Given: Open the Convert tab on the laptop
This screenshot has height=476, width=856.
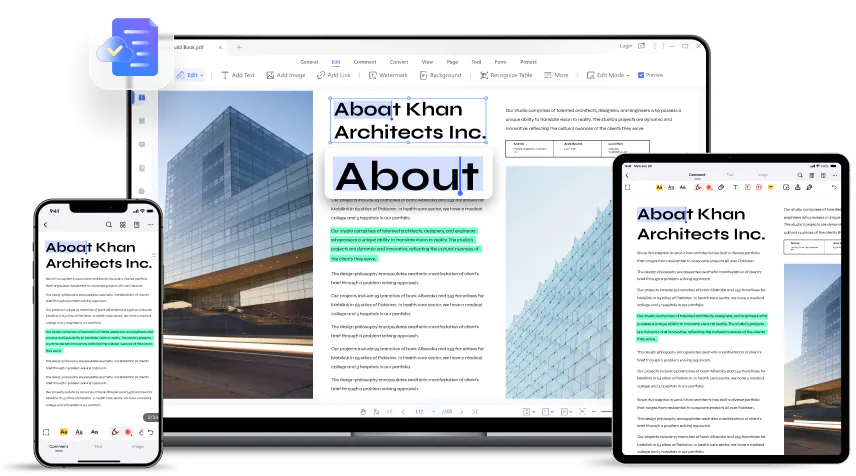Looking at the screenshot, I should [x=399, y=62].
